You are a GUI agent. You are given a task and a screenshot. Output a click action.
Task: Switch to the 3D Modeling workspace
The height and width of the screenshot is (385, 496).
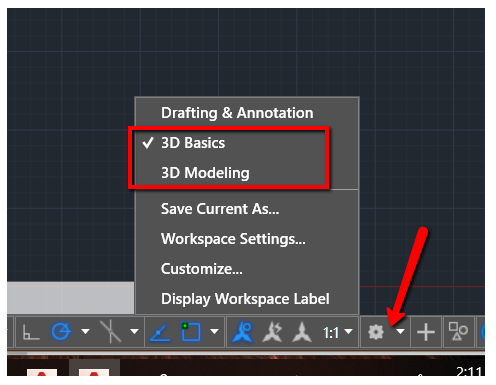click(x=247, y=173)
